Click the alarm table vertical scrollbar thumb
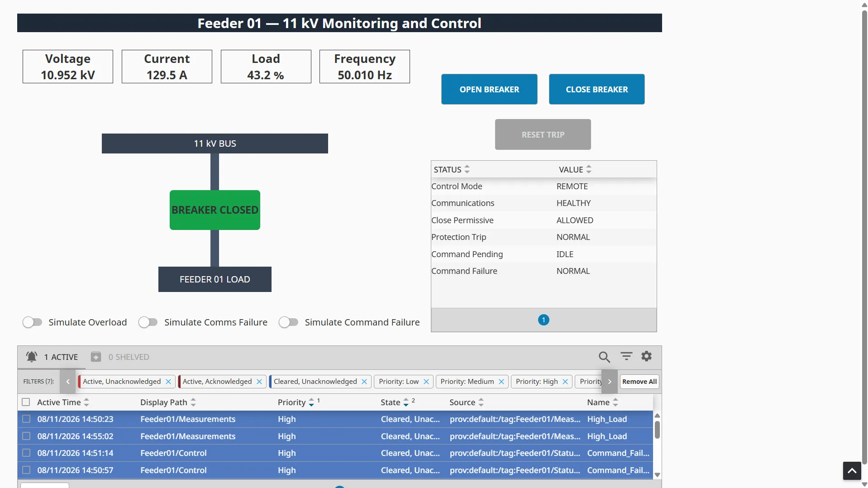868x488 pixels. click(657, 430)
